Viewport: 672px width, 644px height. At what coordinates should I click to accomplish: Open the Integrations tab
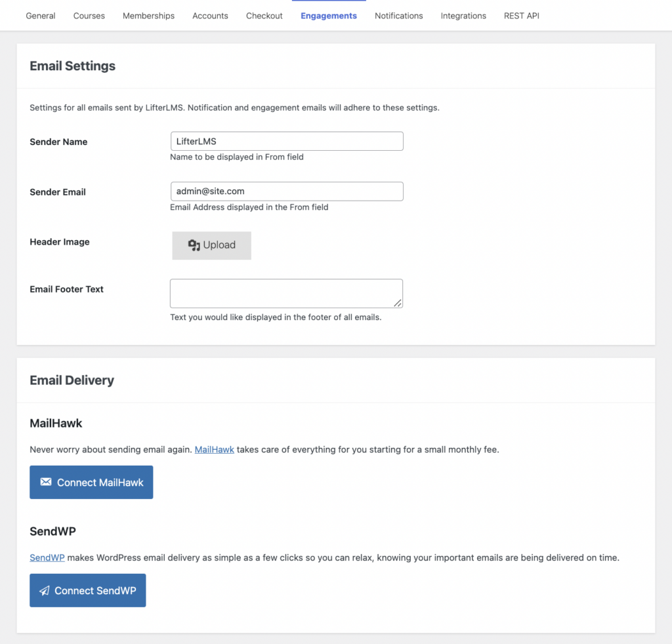pyautogui.click(x=463, y=15)
